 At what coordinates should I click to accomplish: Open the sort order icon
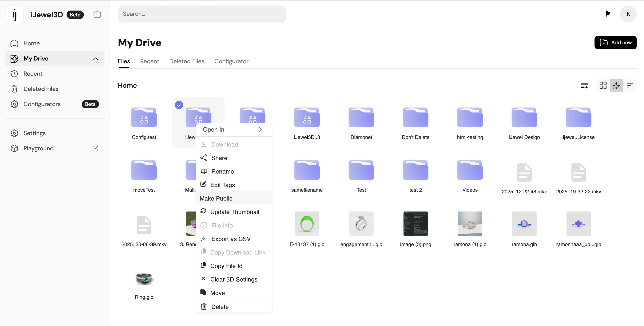pyautogui.click(x=584, y=85)
